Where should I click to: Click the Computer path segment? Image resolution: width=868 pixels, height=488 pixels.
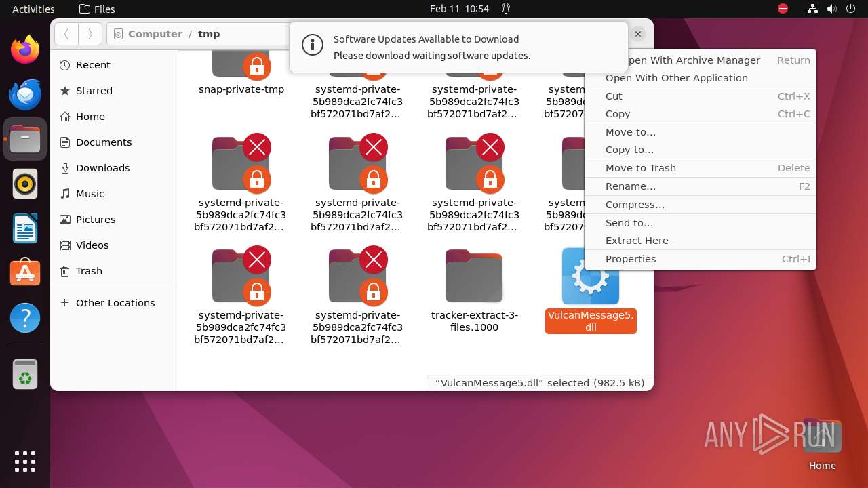coord(155,34)
